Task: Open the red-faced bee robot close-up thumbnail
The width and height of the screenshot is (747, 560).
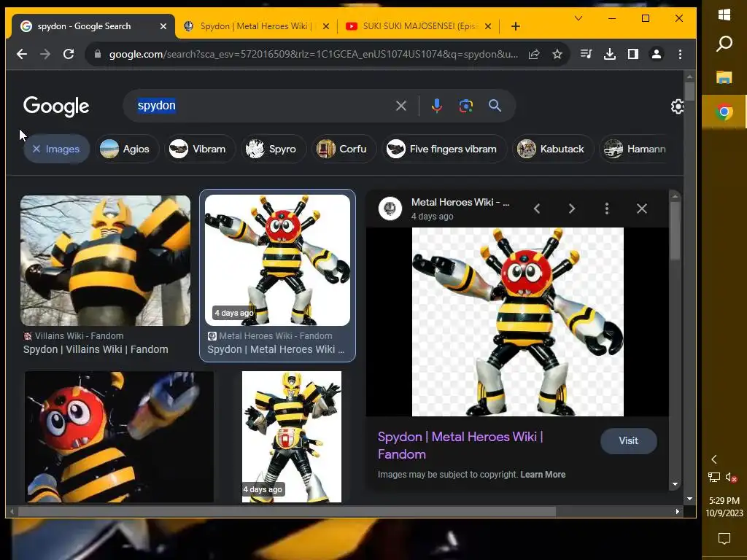Action: [119, 437]
